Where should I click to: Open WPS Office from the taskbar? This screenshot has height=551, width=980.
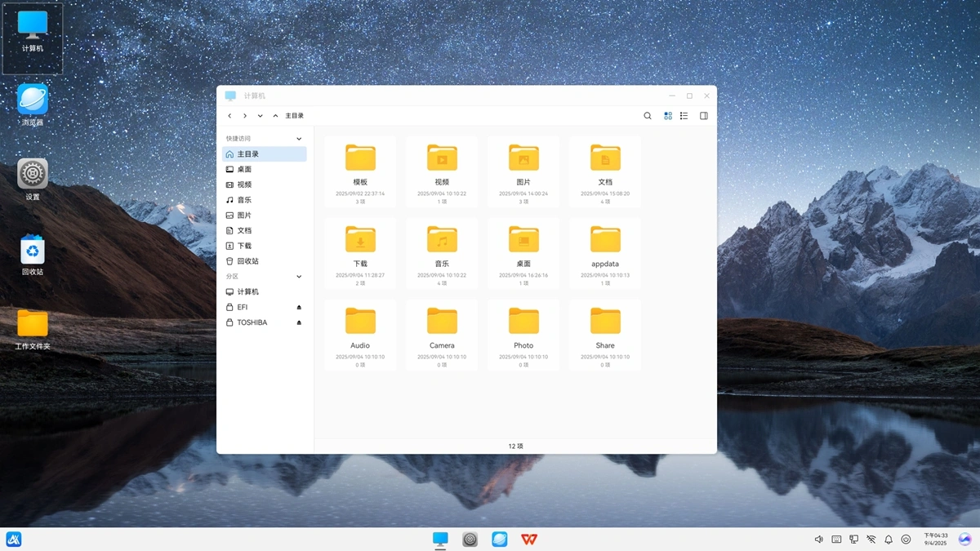click(x=529, y=540)
